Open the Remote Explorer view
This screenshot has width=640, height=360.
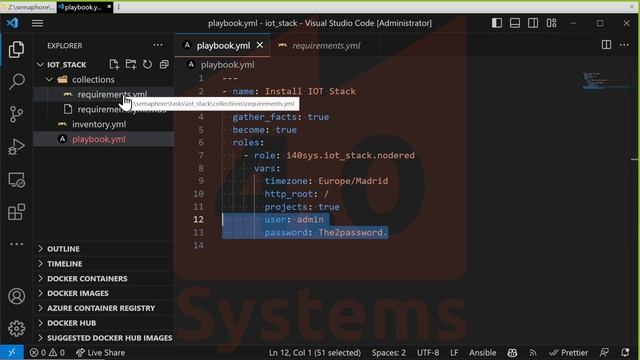pyautogui.click(x=16, y=180)
